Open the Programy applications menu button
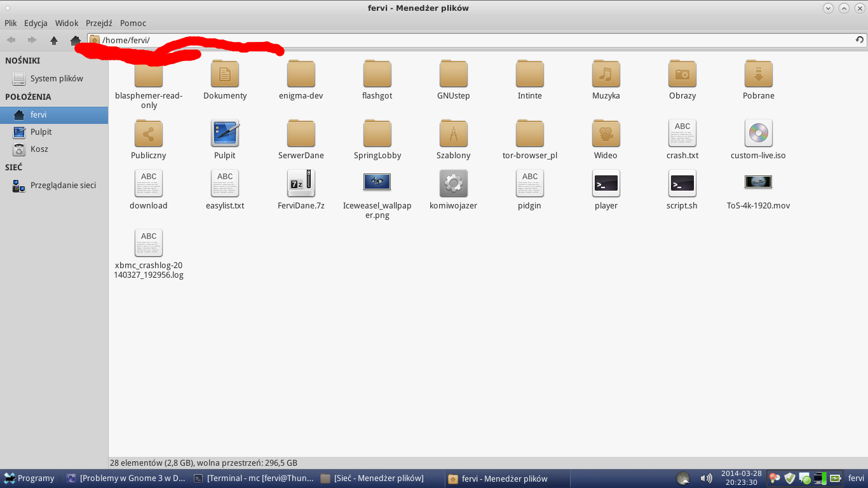Screen dimensions: 868x488 (29, 478)
